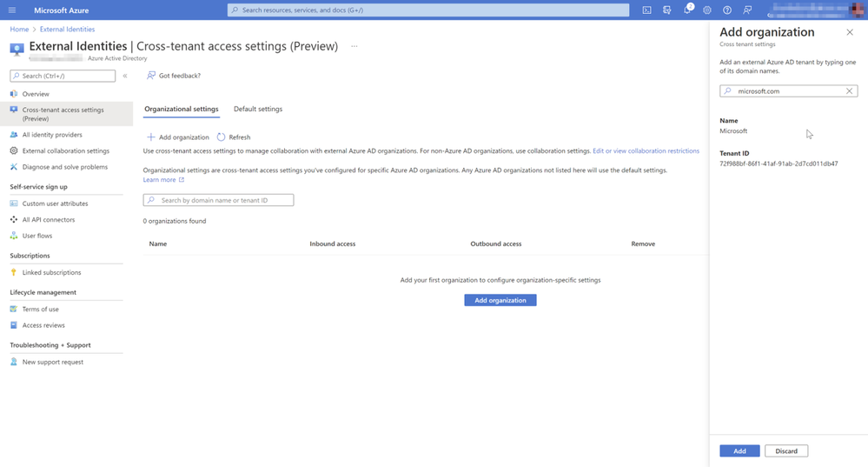This screenshot has height=467, width=868.
Task: Collapse the left sidebar menu
Action: tap(125, 76)
